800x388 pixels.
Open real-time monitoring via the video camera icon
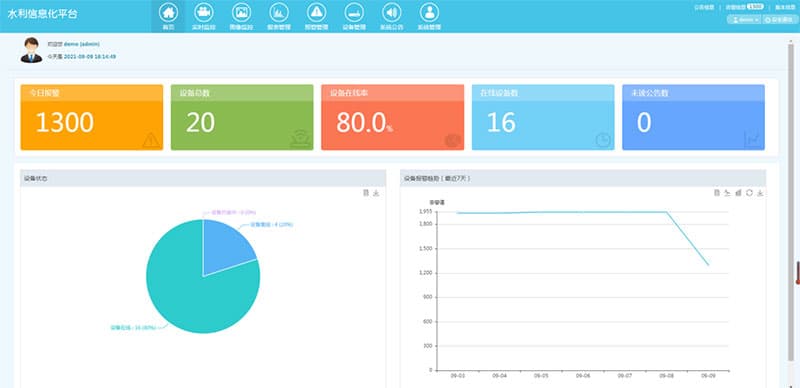pyautogui.click(x=204, y=12)
